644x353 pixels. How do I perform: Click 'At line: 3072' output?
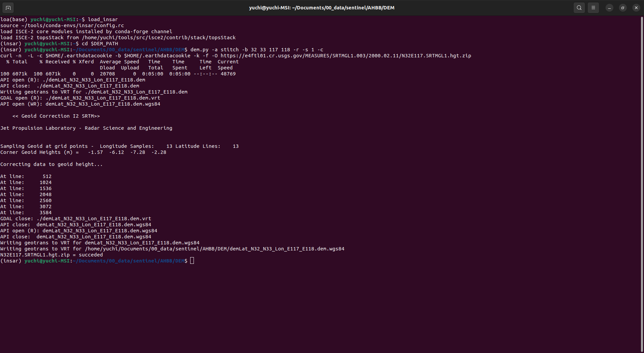click(26, 207)
